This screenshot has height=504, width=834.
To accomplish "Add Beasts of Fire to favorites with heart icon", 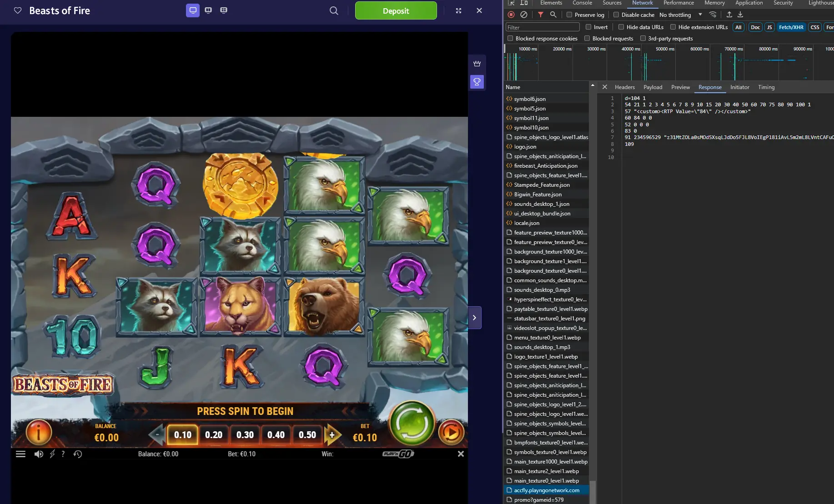I will (x=18, y=10).
